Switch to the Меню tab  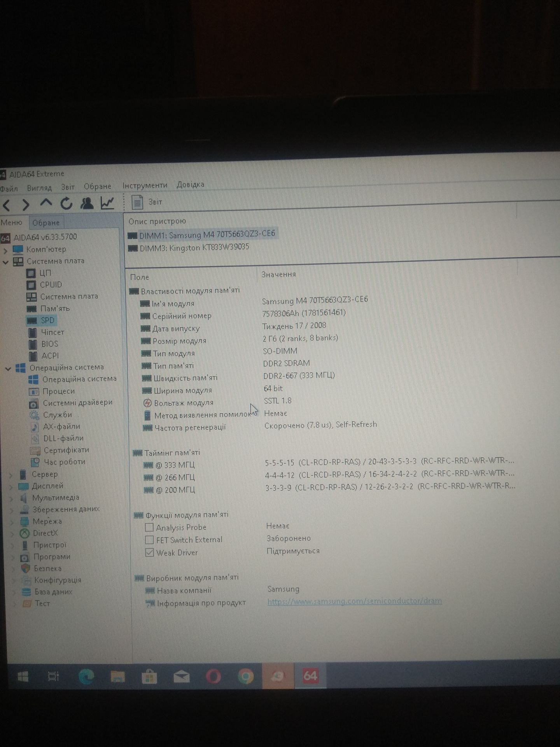click(12, 223)
